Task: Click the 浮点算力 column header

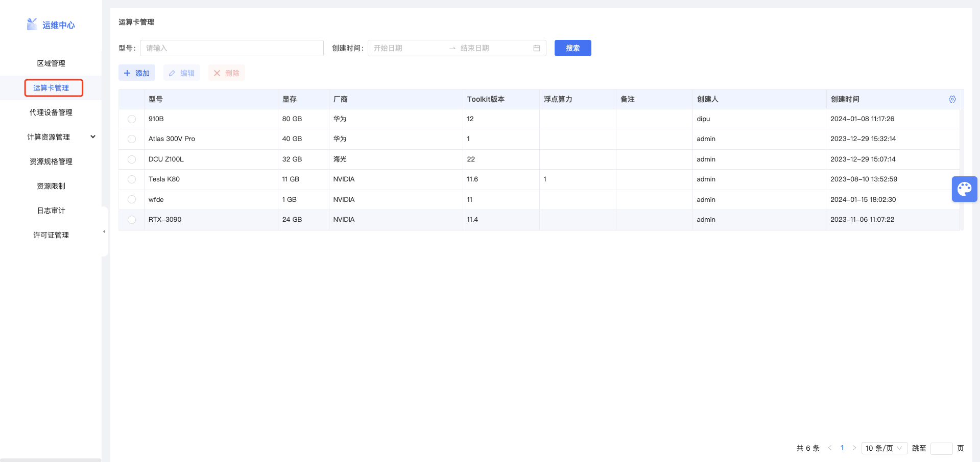Action: 578,99
